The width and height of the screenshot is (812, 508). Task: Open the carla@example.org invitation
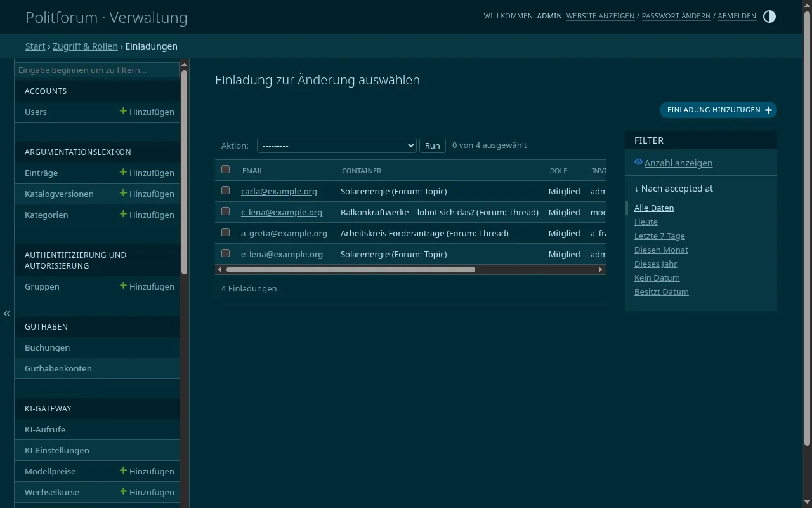tap(279, 191)
